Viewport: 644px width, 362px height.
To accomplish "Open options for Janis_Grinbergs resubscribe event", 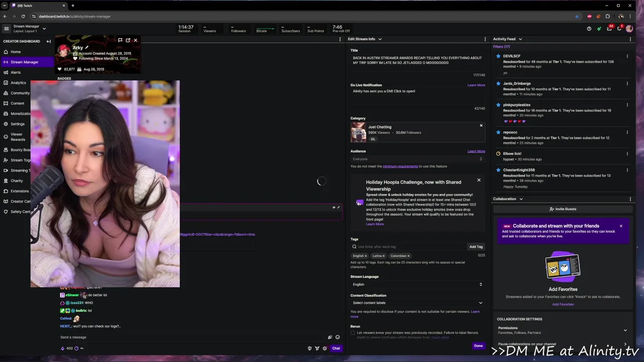I will 627,83.
